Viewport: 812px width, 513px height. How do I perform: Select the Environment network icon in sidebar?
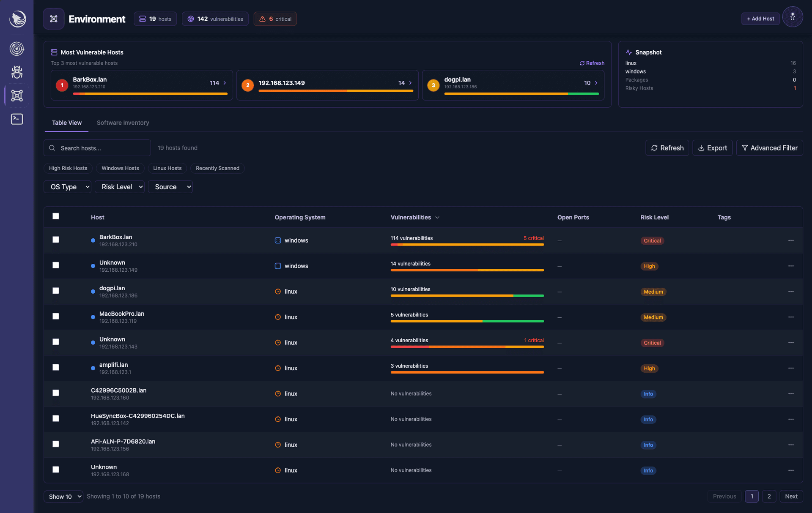[x=16, y=96]
